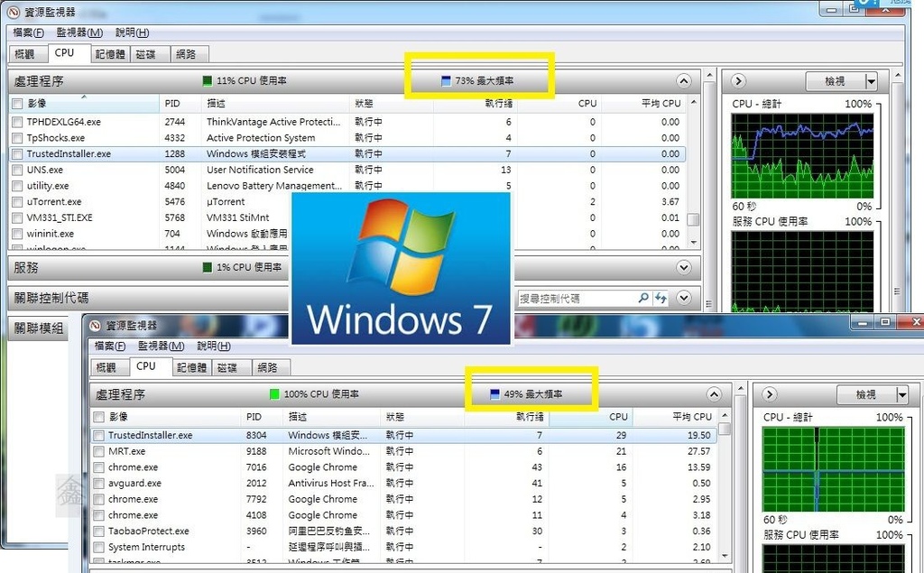Tick the UNS.exe process checkbox
This screenshot has width=924, height=573.
click(x=17, y=170)
